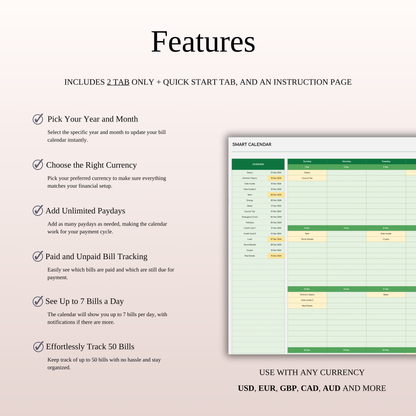Click the 'USE WITH ANY CURRENCY' line
Image resolution: width=416 pixels, height=416 pixels.
[312, 372]
